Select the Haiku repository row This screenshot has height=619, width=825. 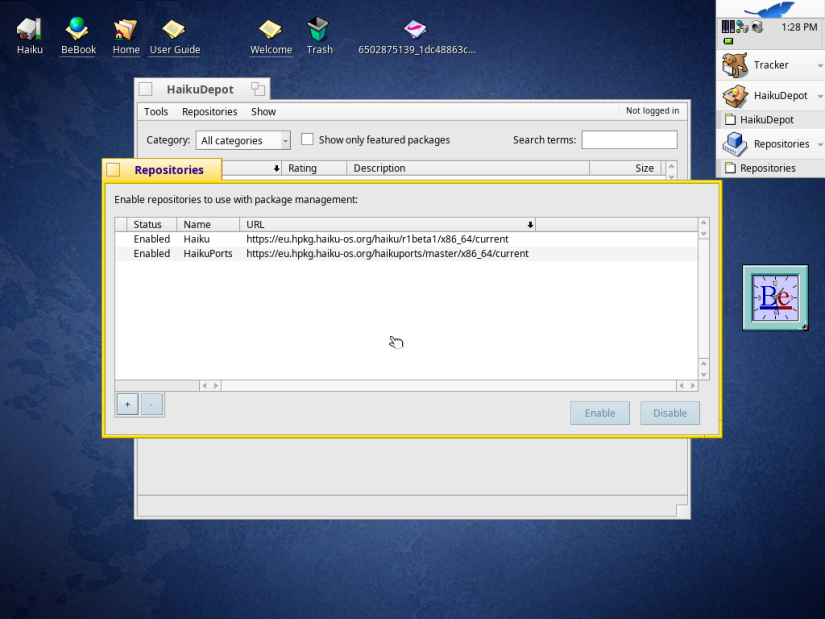pos(406,239)
